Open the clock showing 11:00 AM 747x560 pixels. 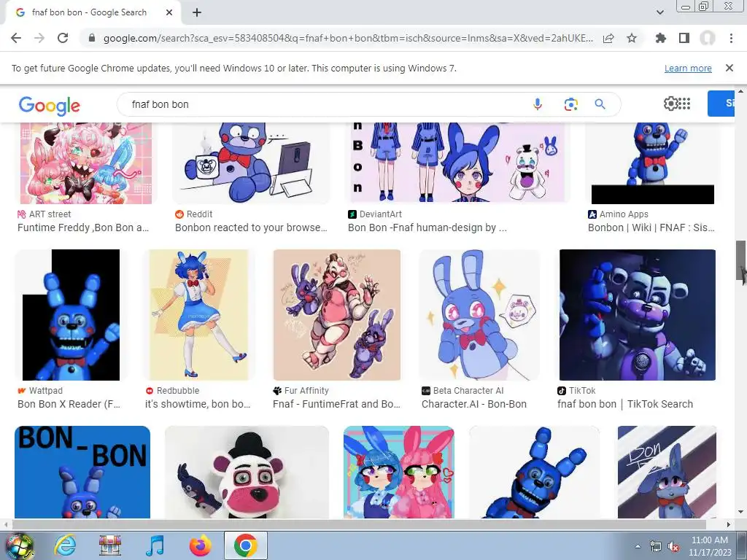point(709,546)
